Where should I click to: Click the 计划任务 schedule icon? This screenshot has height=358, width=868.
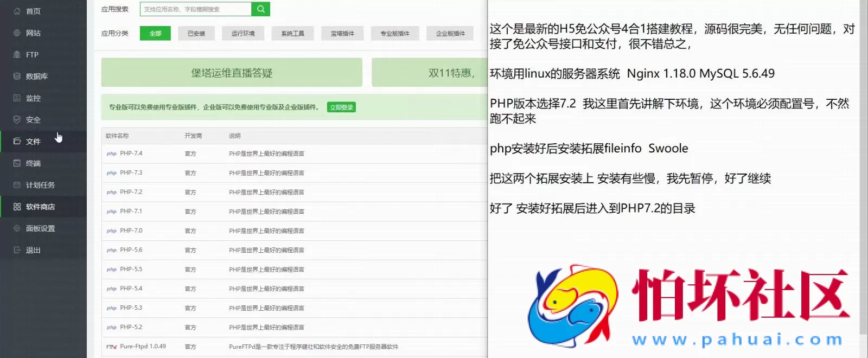click(17, 184)
